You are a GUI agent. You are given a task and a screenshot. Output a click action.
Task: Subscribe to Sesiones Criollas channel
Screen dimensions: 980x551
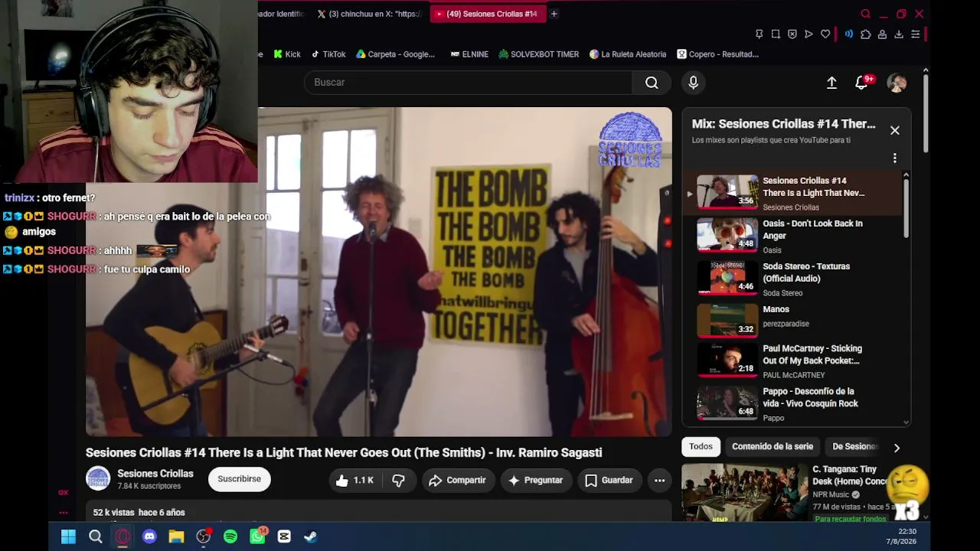tap(239, 479)
